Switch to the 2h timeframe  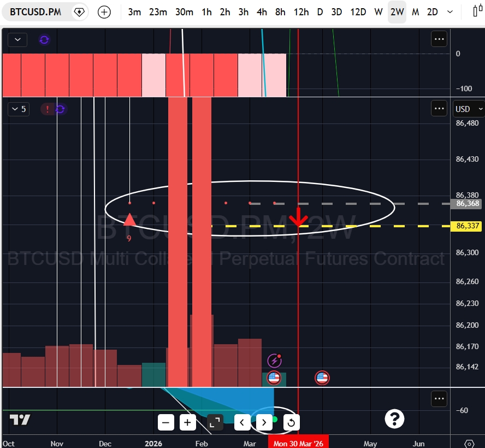pyautogui.click(x=225, y=12)
